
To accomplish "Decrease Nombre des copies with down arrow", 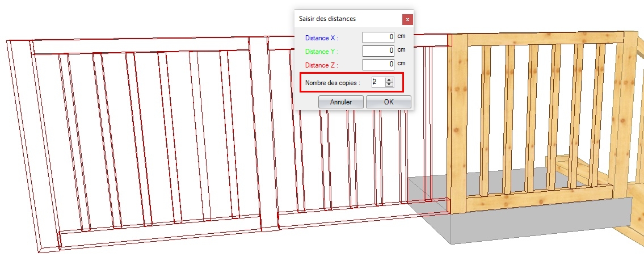I will [389, 85].
